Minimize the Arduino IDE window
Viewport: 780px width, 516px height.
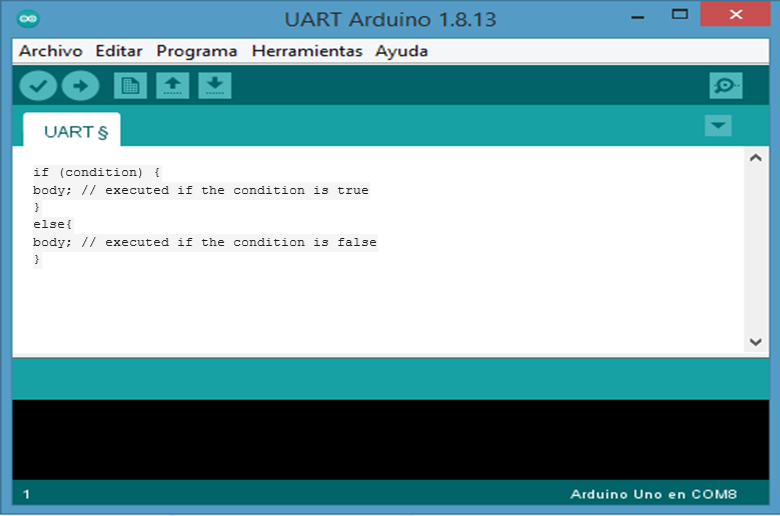[x=638, y=17]
